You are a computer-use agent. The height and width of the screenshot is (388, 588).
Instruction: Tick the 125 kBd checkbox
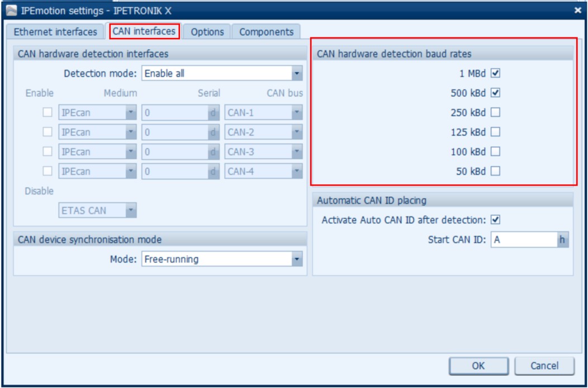click(x=495, y=132)
